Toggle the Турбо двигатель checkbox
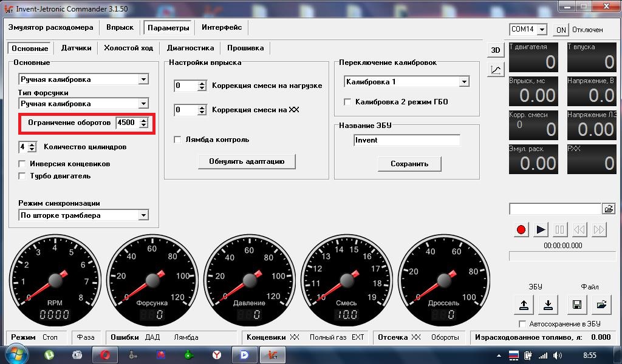This screenshot has width=622, height=364. [22, 176]
